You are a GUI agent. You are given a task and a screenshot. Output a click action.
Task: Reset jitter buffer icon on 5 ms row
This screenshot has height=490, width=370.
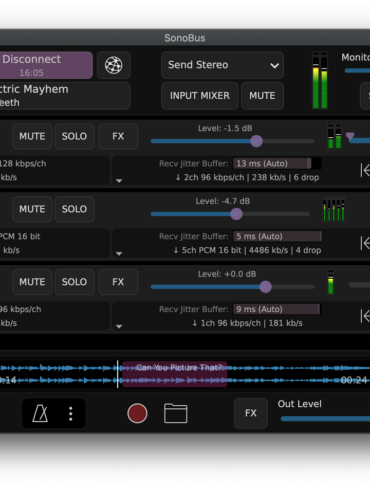[x=365, y=243]
